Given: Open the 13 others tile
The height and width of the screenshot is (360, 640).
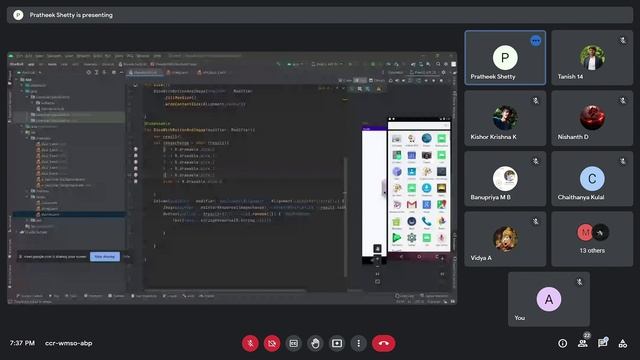Looking at the screenshot, I should [592, 239].
